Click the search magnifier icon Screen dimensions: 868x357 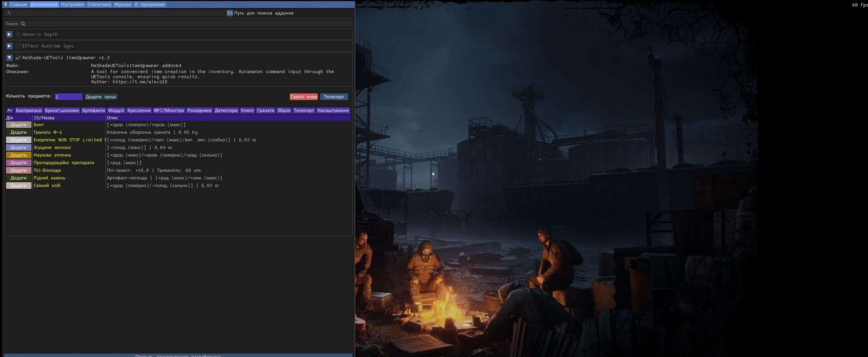[23, 24]
